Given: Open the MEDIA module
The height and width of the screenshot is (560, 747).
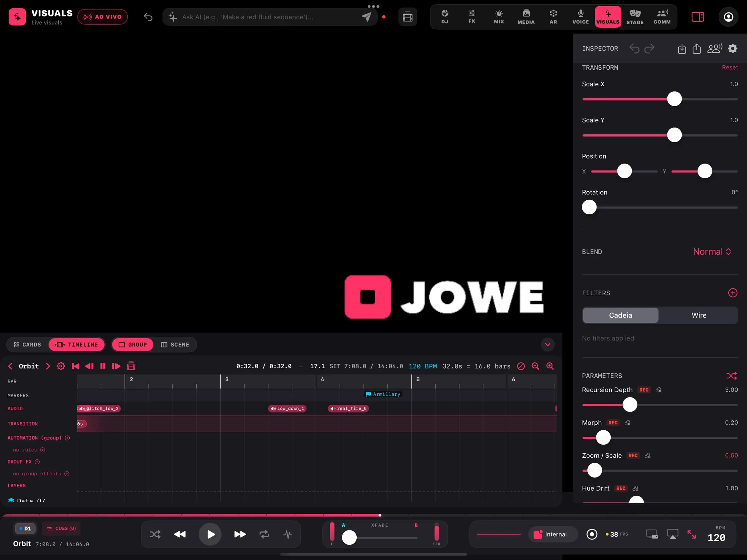Looking at the screenshot, I should click(x=526, y=16).
